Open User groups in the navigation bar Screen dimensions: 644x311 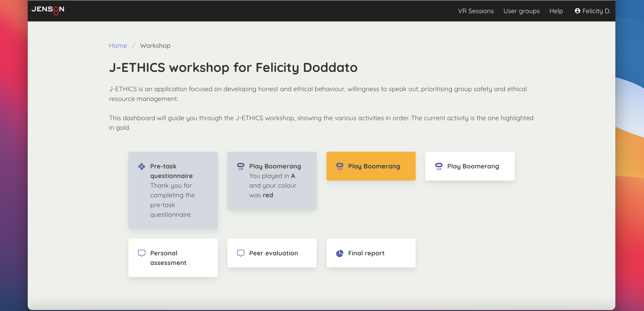click(521, 11)
